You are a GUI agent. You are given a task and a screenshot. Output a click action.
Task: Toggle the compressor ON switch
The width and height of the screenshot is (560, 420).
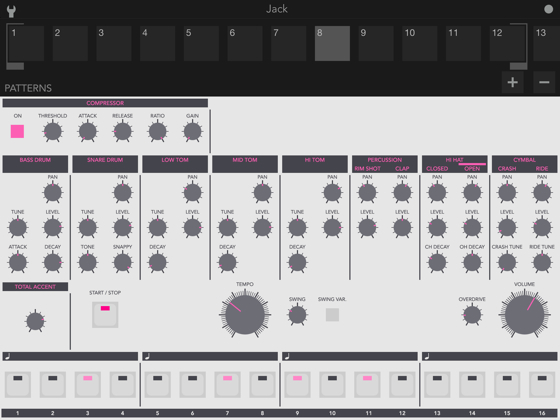[x=17, y=131]
